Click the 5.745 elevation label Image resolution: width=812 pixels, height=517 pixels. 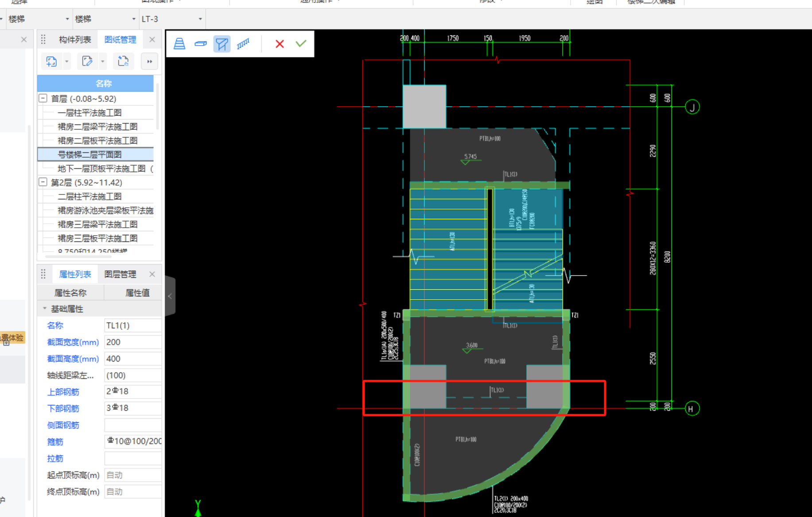pos(470,156)
